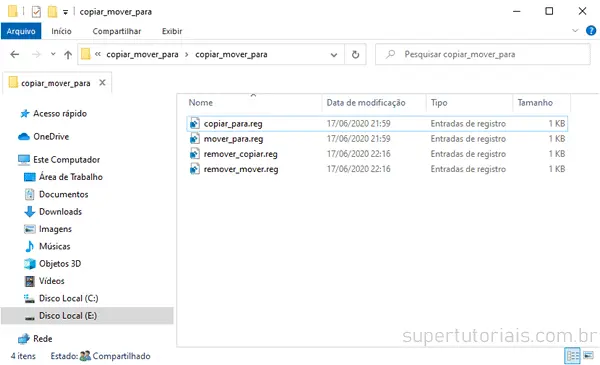Switch to details view layout icon
The image size is (600, 365).
coord(572,356)
